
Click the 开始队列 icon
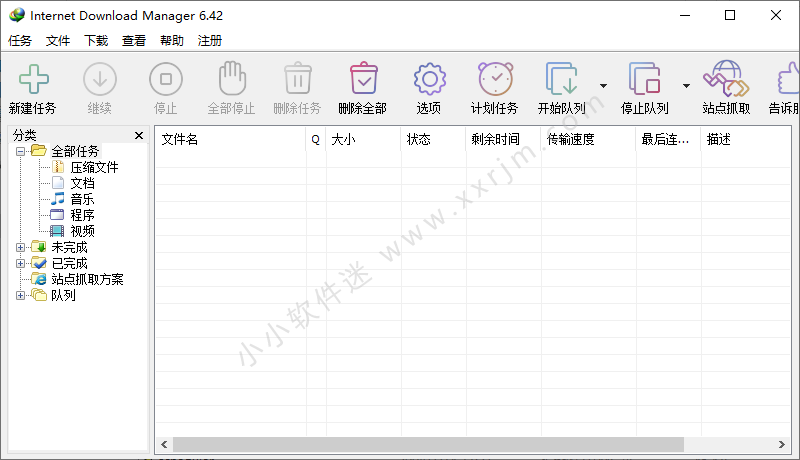(562, 79)
